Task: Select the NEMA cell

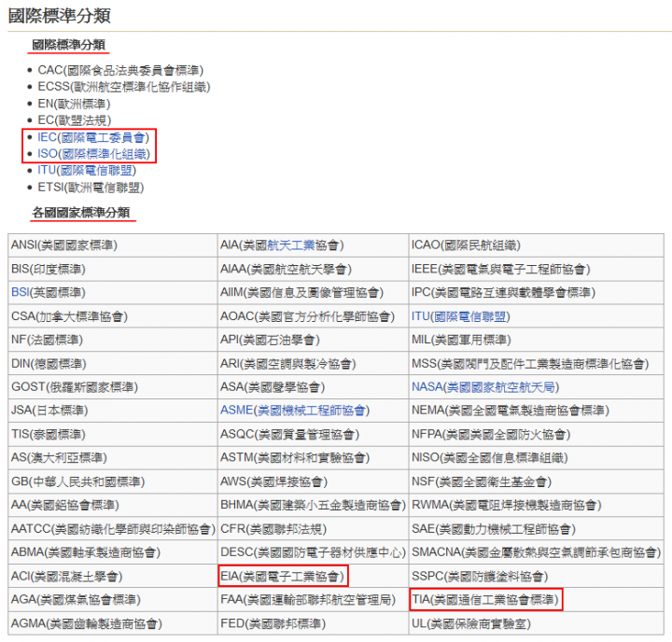Action: pyautogui.click(x=537, y=411)
